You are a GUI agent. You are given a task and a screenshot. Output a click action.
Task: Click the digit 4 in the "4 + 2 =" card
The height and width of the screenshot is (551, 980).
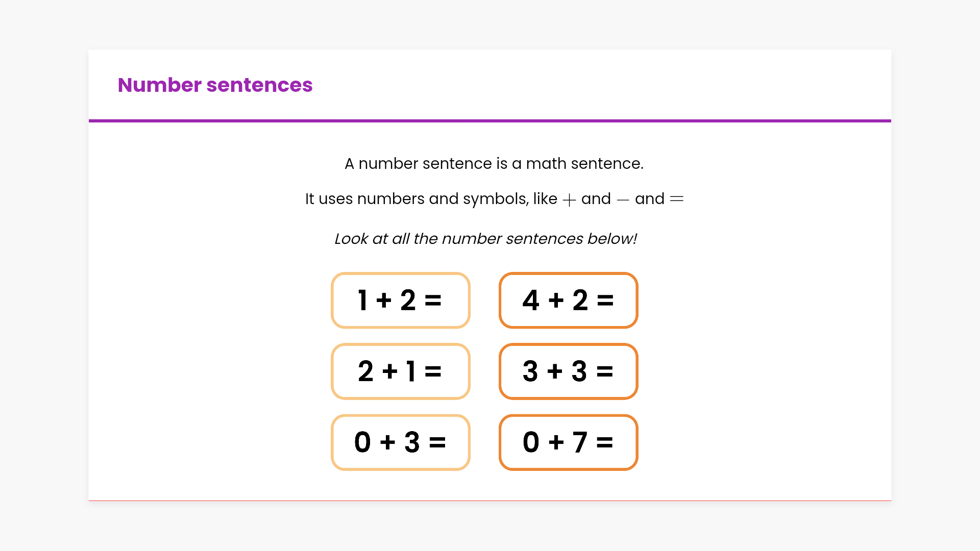531,300
